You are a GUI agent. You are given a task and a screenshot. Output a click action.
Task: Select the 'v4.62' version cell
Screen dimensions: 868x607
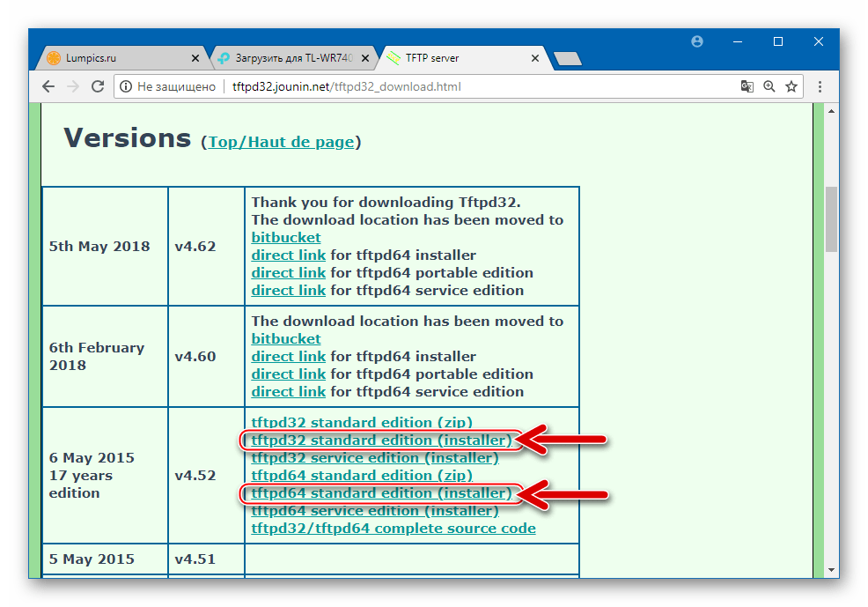pyautogui.click(x=207, y=247)
